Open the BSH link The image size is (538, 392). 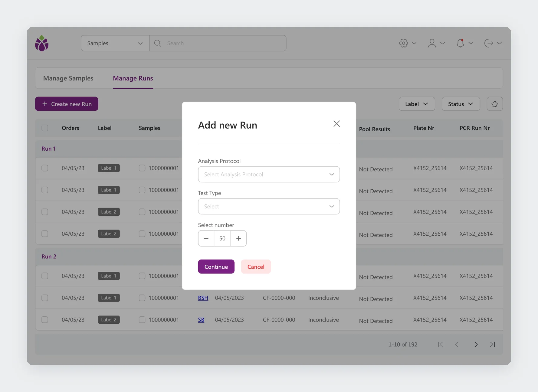click(x=203, y=298)
